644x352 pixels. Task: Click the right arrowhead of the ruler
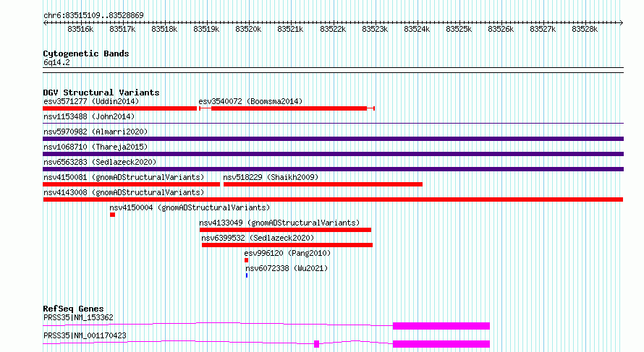622,23
